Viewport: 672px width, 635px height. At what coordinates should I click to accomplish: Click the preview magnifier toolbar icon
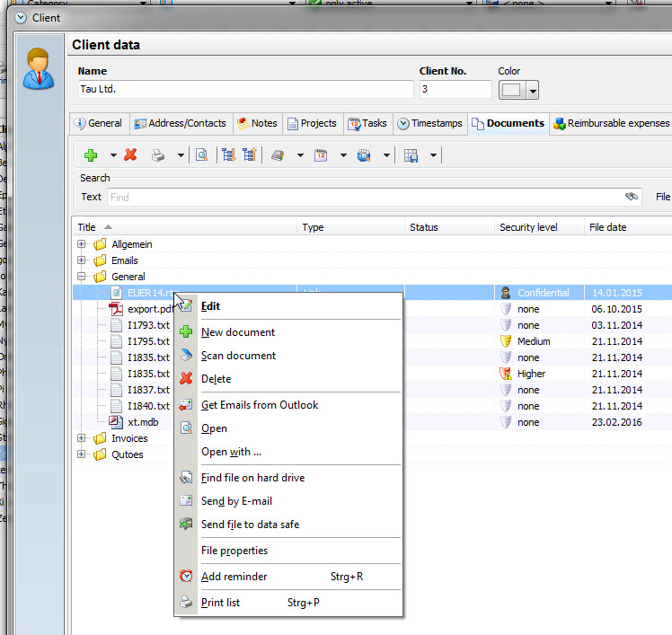tap(201, 155)
